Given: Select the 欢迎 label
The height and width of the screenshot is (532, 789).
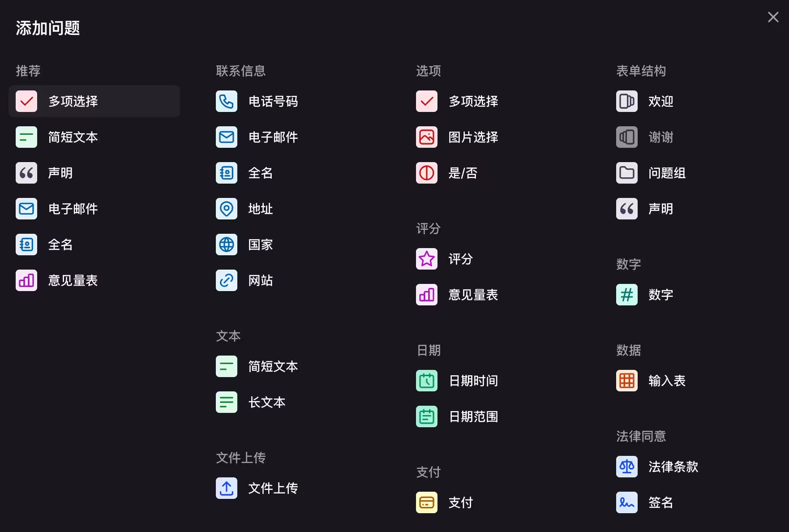Looking at the screenshot, I should tap(661, 102).
